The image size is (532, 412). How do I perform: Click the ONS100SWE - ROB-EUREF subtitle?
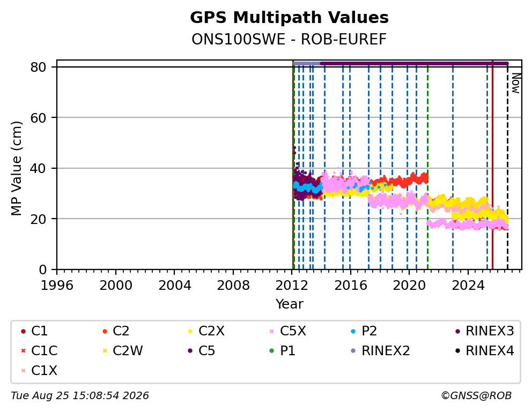tap(289, 39)
